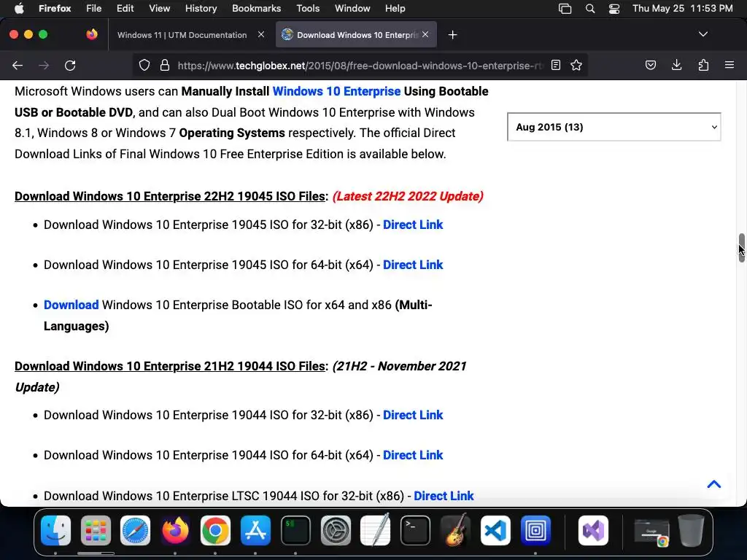Expand the Aug 2015 (13) archive dropdown

614,127
